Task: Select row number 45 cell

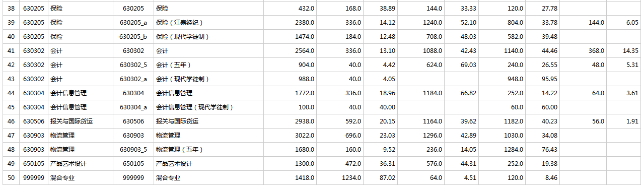Action: [x=11, y=107]
